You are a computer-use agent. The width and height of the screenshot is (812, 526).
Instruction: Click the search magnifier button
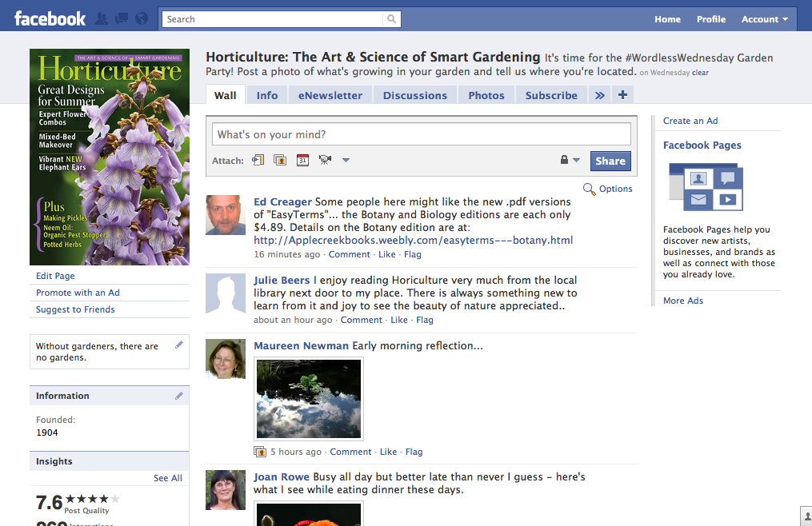coord(391,19)
